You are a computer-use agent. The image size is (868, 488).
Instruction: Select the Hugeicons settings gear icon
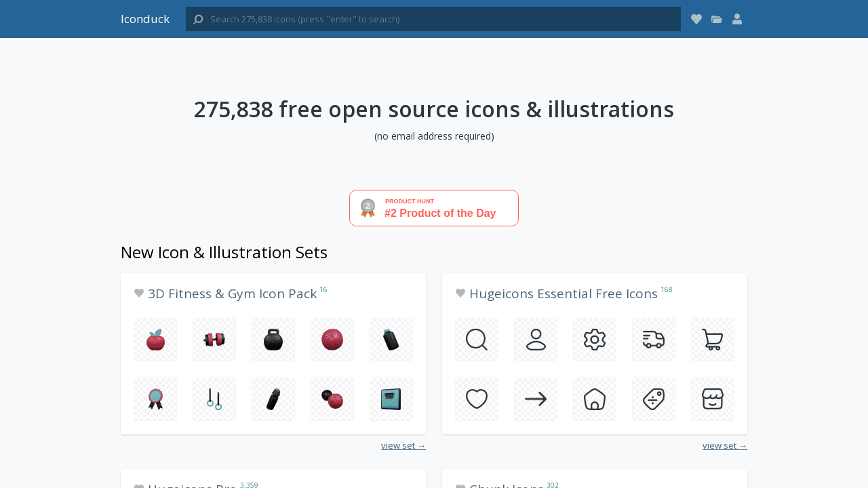595,340
